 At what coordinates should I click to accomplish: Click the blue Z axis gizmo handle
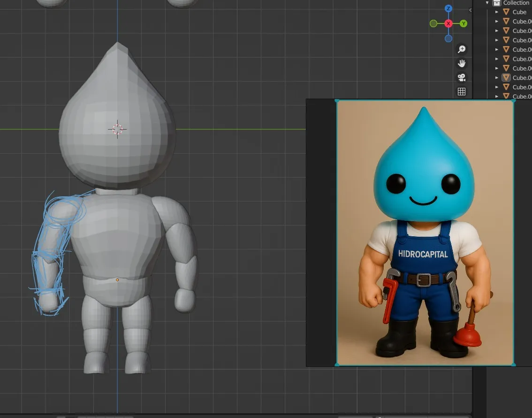point(448,8)
